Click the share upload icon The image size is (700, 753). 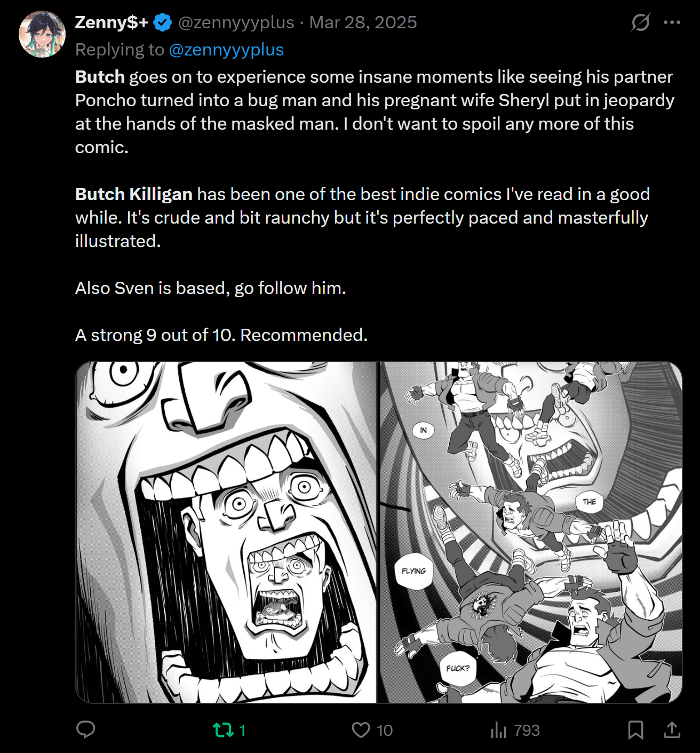click(672, 730)
